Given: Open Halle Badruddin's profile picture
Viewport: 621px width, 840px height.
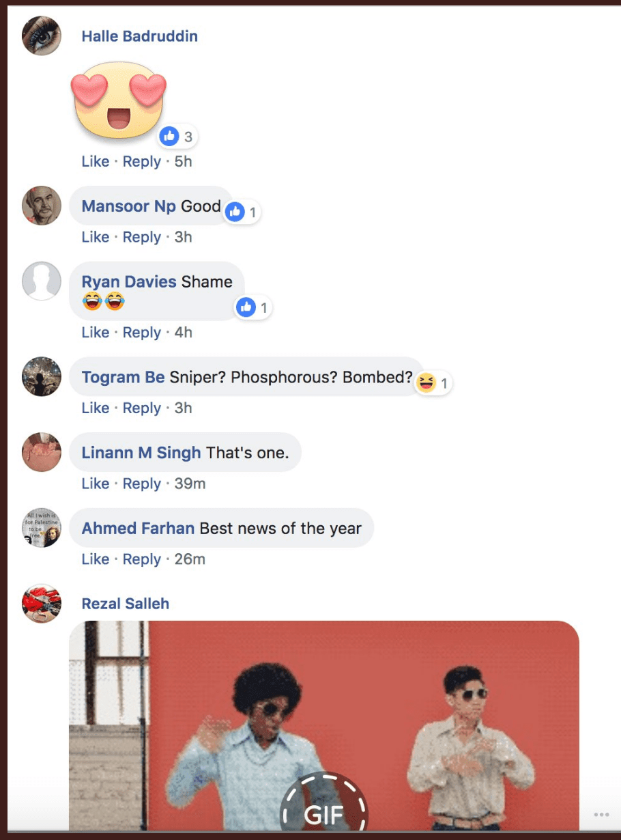Looking at the screenshot, I should click(x=42, y=36).
